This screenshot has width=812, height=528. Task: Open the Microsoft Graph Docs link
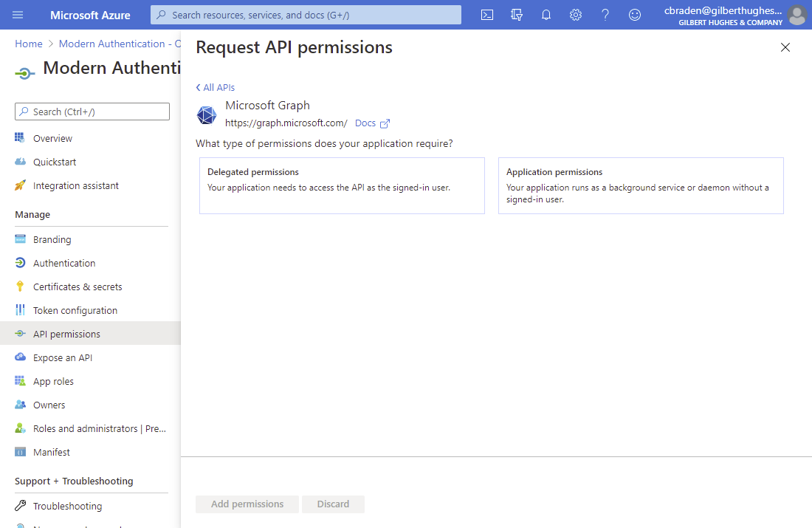[x=365, y=123]
